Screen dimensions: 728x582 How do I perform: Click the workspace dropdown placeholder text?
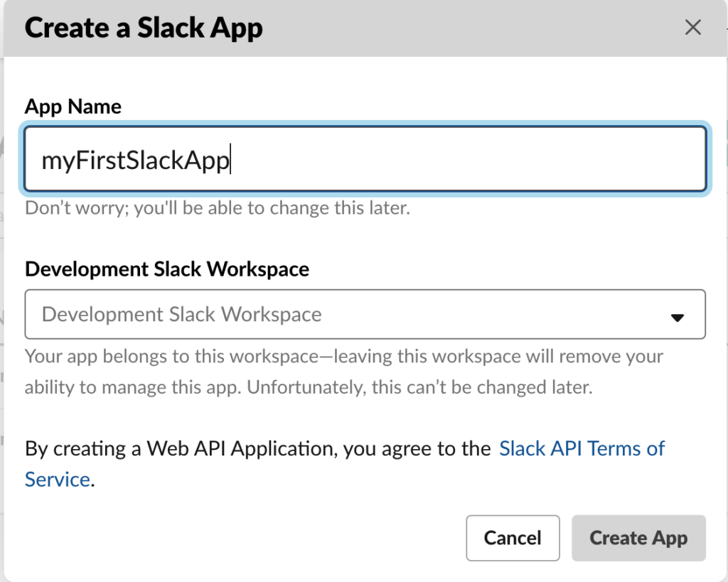(x=182, y=314)
